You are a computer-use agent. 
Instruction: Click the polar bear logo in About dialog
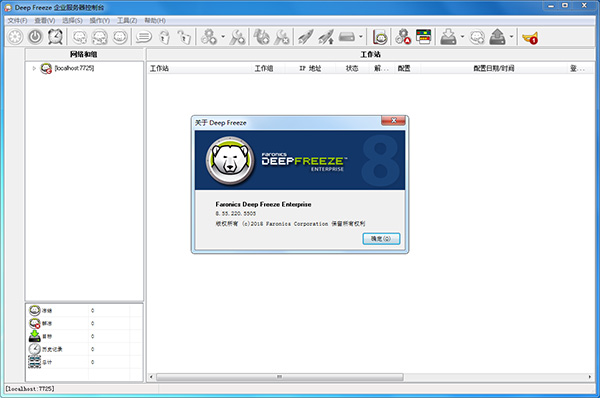click(230, 161)
